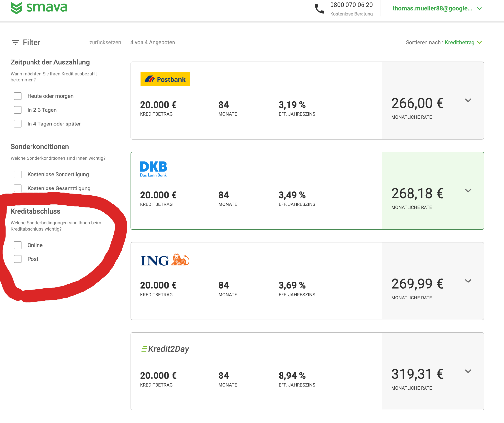Viewport: 504px width, 423px height.
Task: Click the 3,69 % interest rate
Action: 292,285
